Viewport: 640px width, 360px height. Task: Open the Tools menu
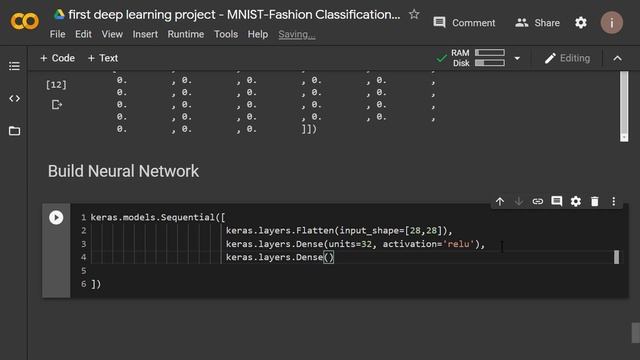226,34
